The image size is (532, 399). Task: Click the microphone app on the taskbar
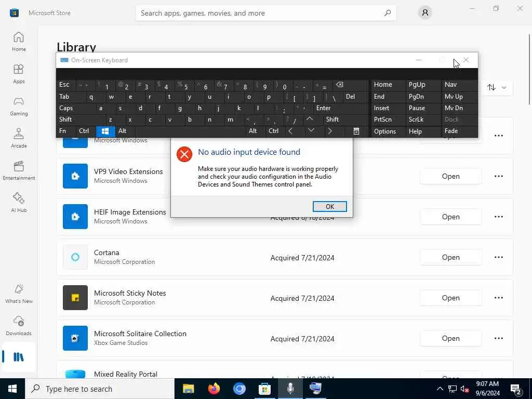pos(290,389)
